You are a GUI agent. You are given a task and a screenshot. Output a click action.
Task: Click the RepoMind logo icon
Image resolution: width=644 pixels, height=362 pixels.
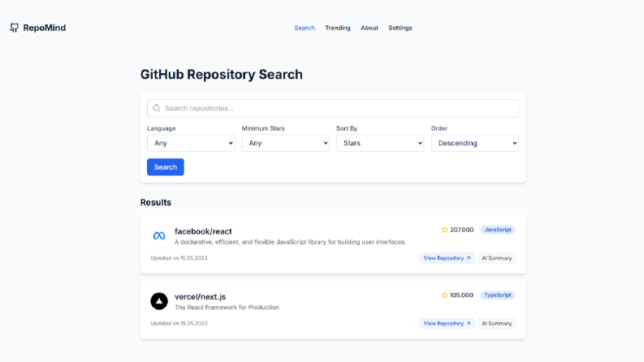[15, 28]
